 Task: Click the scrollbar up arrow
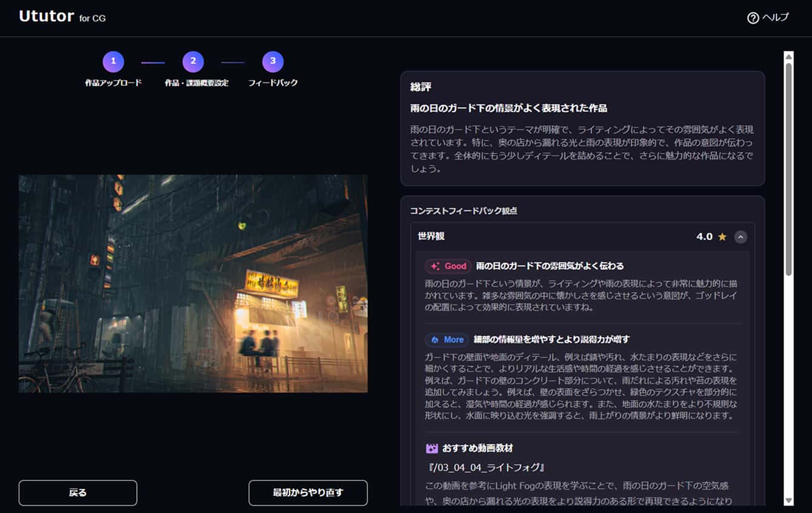[788, 57]
